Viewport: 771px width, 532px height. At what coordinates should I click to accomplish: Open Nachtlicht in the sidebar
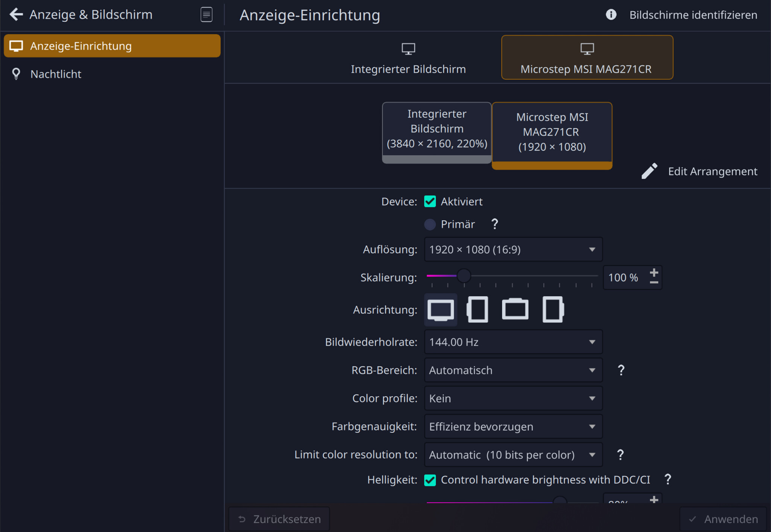click(x=56, y=74)
